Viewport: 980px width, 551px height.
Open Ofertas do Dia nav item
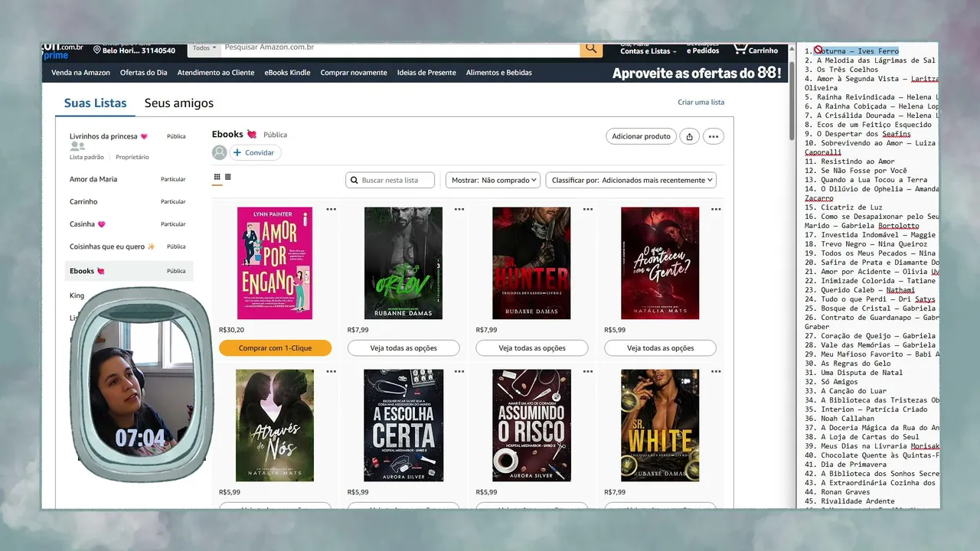coord(144,73)
